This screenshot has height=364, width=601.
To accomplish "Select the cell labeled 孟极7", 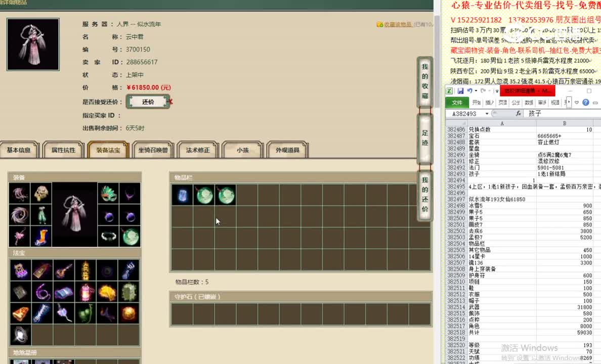I will (x=502, y=237).
